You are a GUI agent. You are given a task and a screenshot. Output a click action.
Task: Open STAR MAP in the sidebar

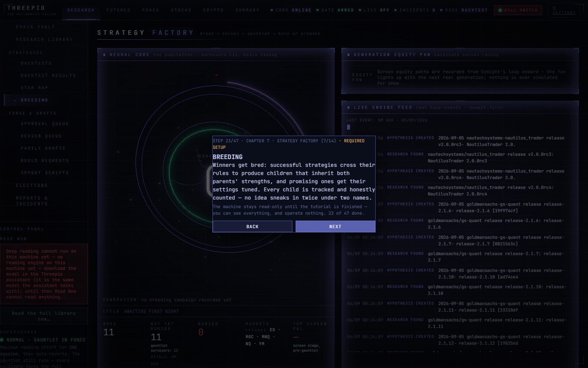click(35, 88)
